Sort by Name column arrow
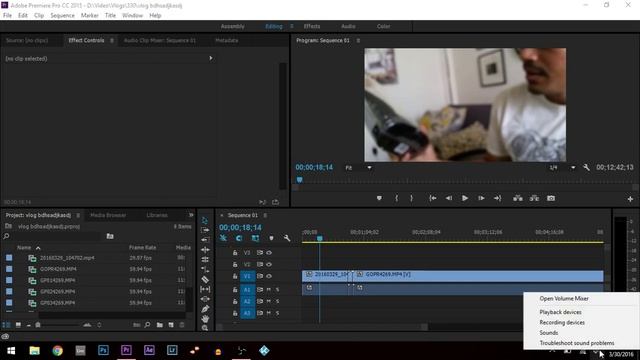The width and height of the screenshot is (640, 360). pos(38,248)
